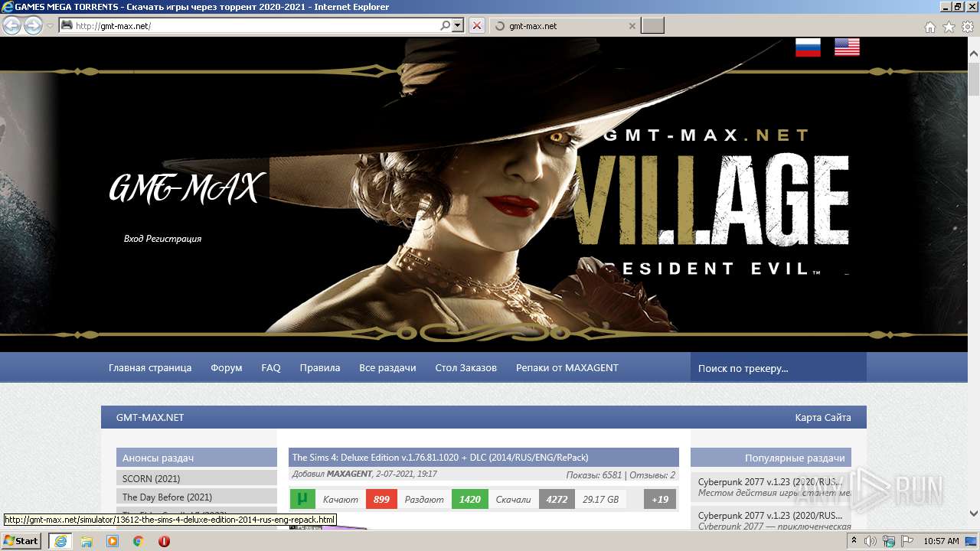Click the browser Forward arrow button

click(x=33, y=25)
